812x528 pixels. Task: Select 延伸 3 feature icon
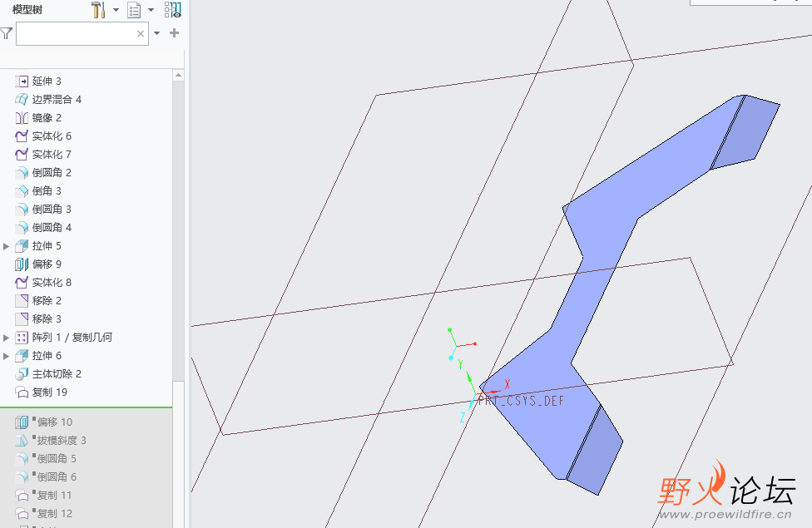[22, 81]
